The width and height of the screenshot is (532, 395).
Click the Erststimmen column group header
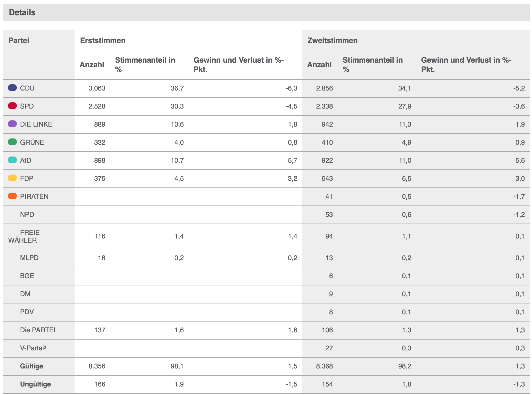point(103,40)
